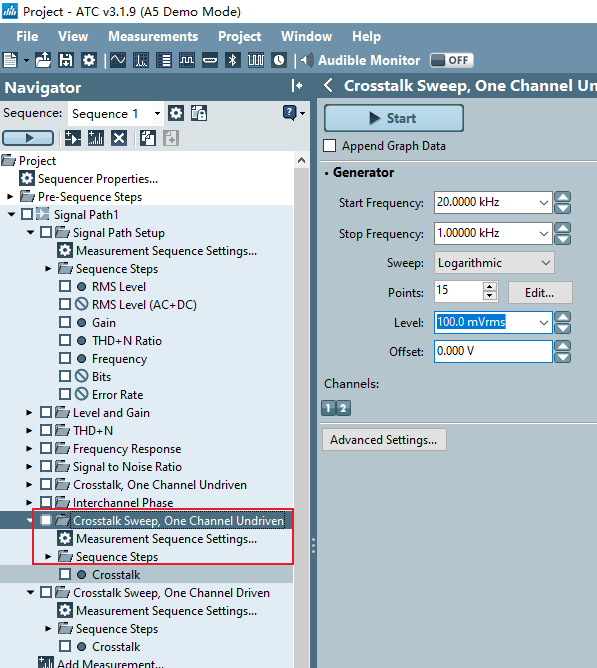597x668 pixels.
Task: Click the delete X icon in Navigator
Action: 119,138
